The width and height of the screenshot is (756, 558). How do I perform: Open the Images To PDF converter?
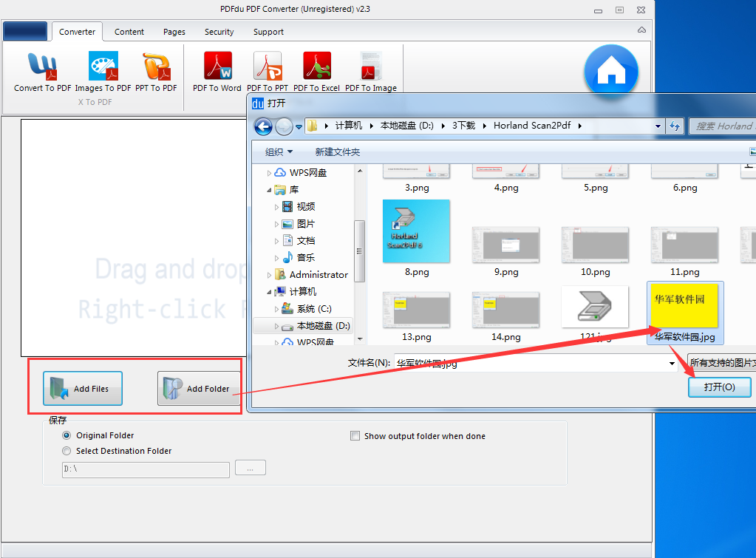103,70
